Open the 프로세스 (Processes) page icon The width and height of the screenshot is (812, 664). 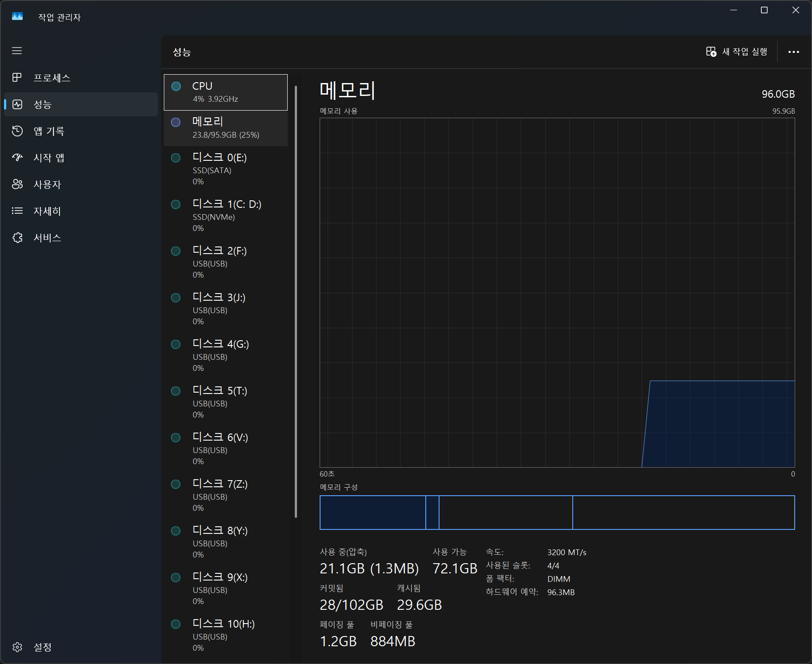[x=17, y=78]
